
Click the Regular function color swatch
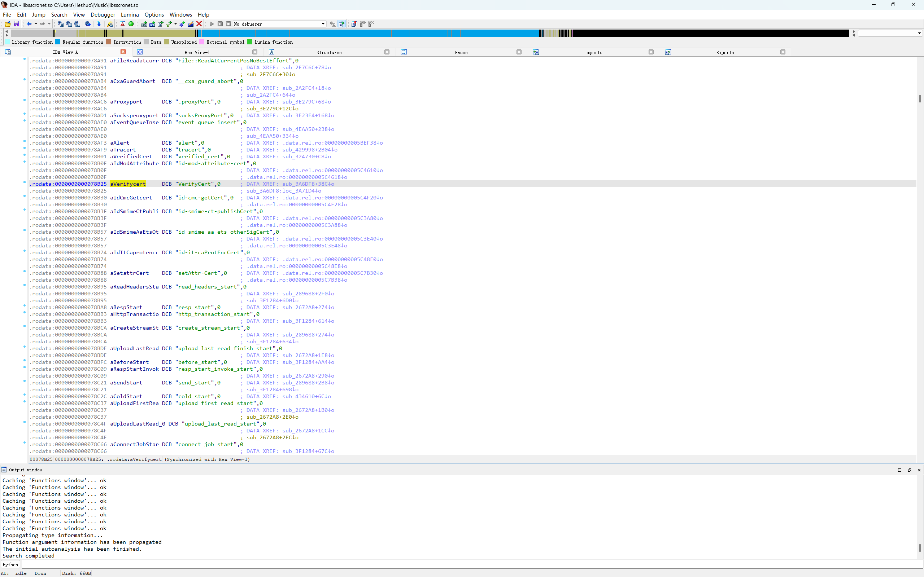click(58, 42)
